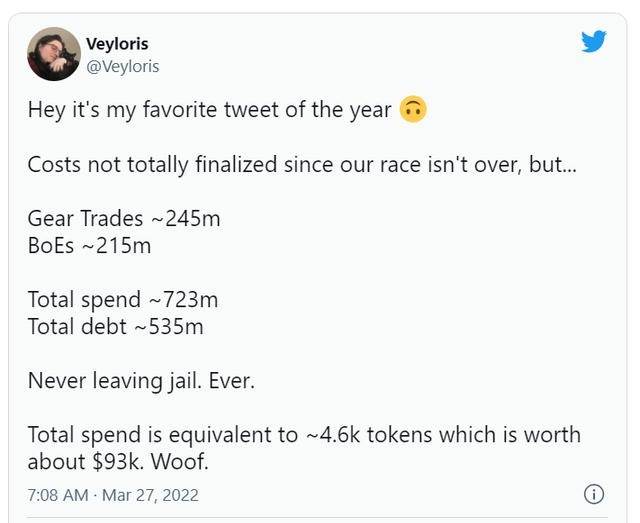Click the Mar 27, 2022 date
The image size is (640, 523).
point(152,495)
